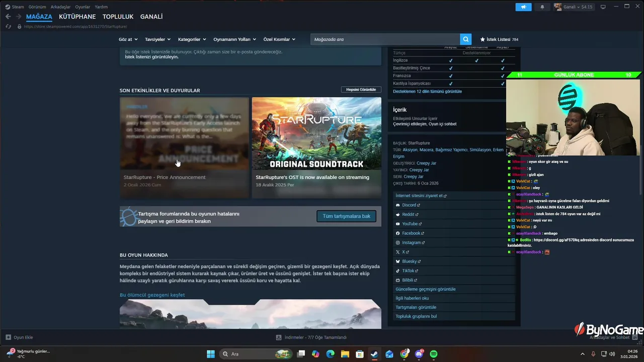Image resolution: width=644 pixels, height=362 pixels.
Task: Open Güncelleme geçmişini görüntüle link
Action: [x=426, y=289]
